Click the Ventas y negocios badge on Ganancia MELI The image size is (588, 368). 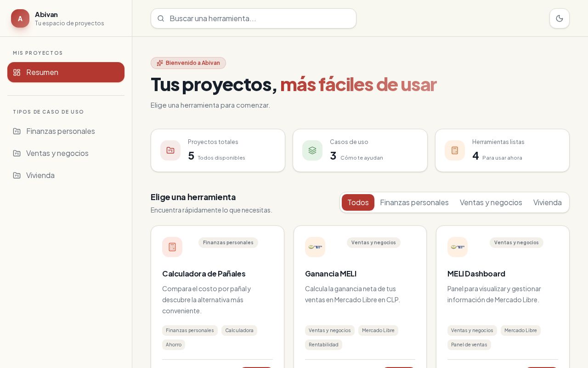[373, 242]
